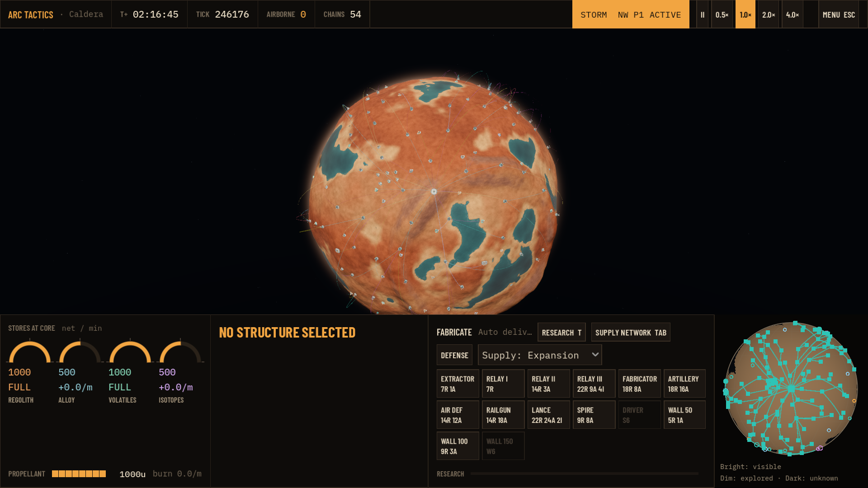Click the RESEARCH progress bar
The image size is (868, 488).
[x=585, y=474]
